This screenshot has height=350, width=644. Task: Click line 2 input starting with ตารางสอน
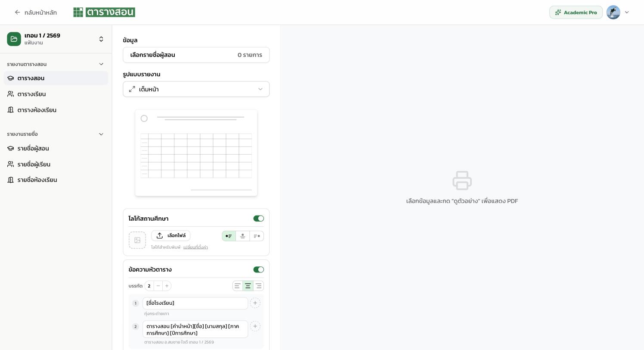pyautogui.click(x=195, y=329)
